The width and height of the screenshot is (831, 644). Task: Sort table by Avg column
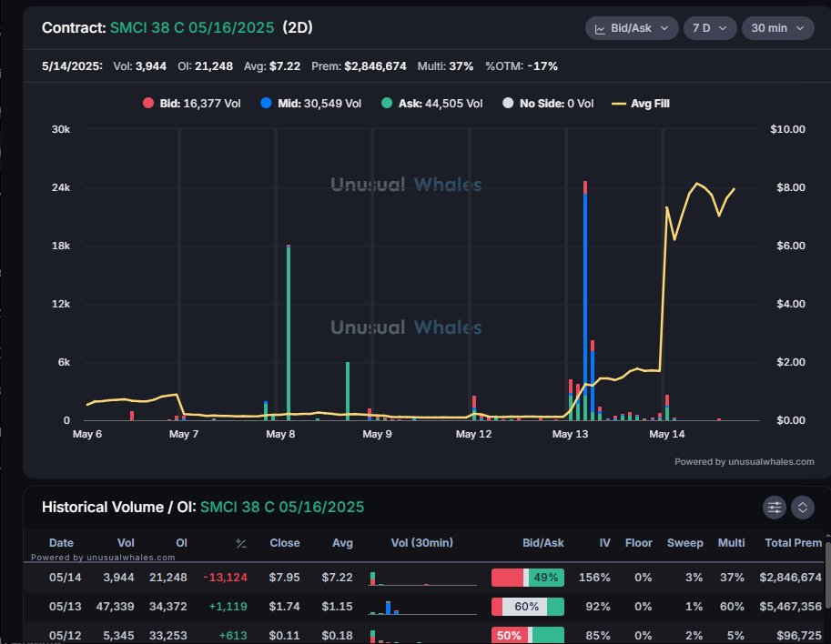coord(342,543)
